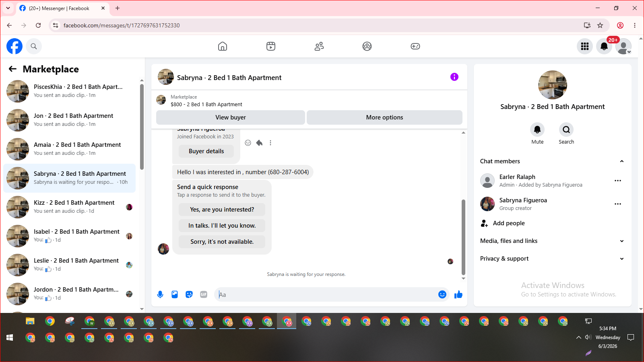Viewport: 644px width, 362px height.
Task: Open the tab search dropdown
Action: click(x=8, y=8)
